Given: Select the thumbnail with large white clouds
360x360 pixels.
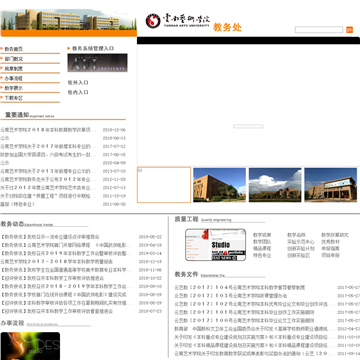Looking at the screenshot, I should [275, 185].
